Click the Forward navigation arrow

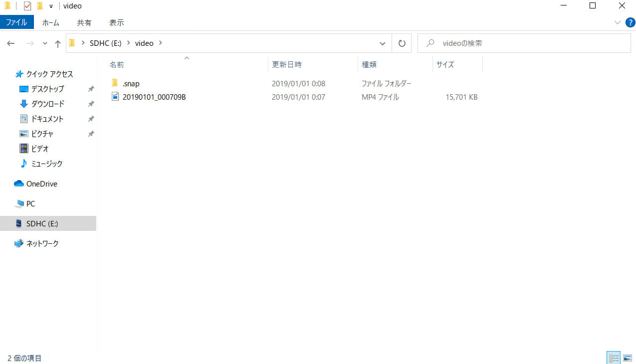point(29,43)
